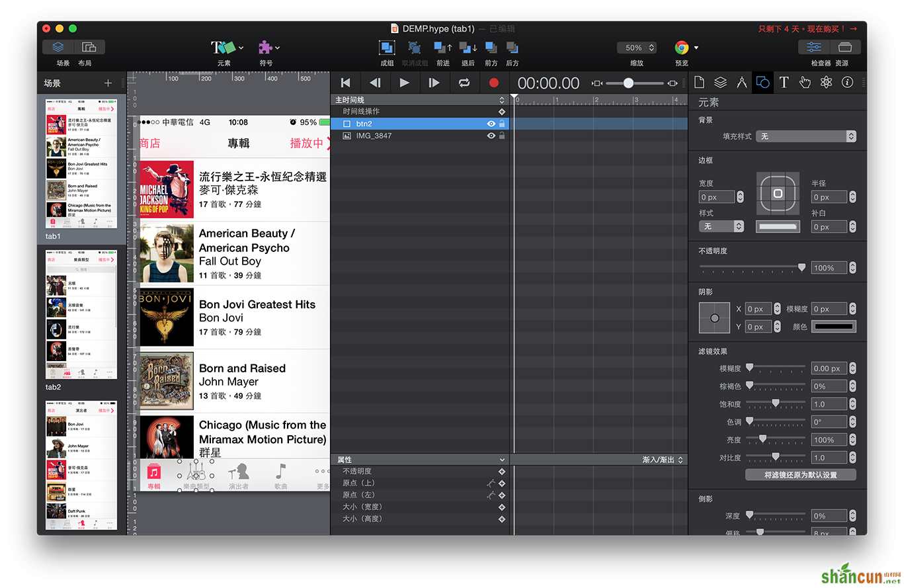The image size is (904, 588).
Task: Add keyframe for 原点（上）property
Action: [x=502, y=483]
